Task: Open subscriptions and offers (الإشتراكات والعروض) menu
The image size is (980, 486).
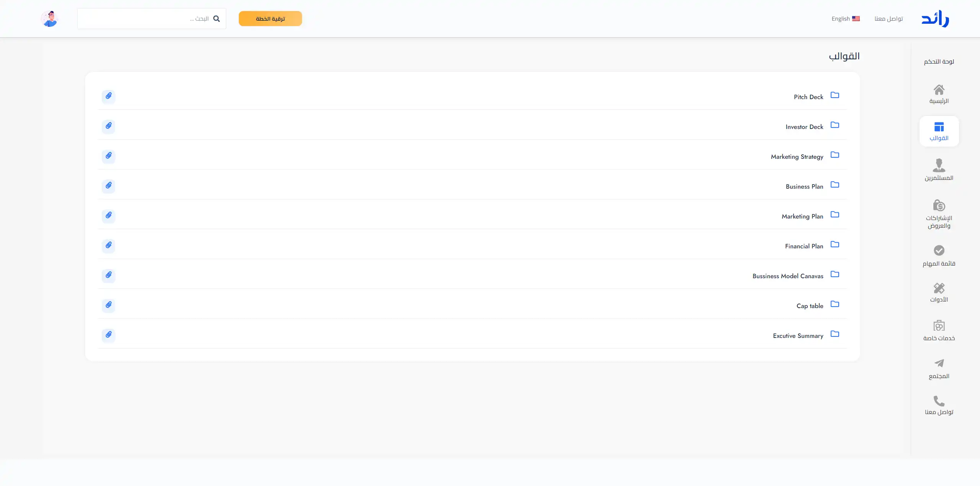Action: pyautogui.click(x=939, y=214)
